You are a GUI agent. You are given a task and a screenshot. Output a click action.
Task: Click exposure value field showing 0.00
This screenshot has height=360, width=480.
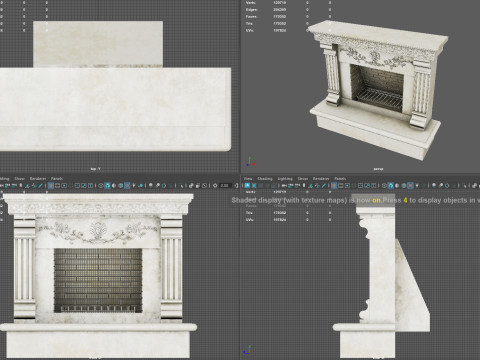[225, 185]
